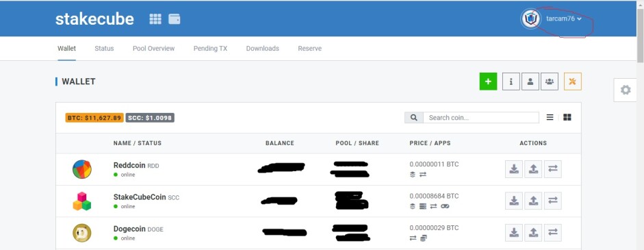This screenshot has height=250, width=644.
Task: Click Dogecoin coins stack app icon
Action: pos(424,238)
